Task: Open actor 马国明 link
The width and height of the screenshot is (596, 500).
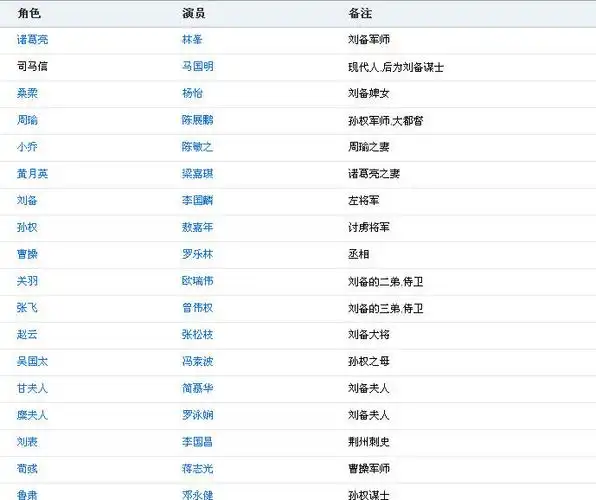Action: coord(198,67)
